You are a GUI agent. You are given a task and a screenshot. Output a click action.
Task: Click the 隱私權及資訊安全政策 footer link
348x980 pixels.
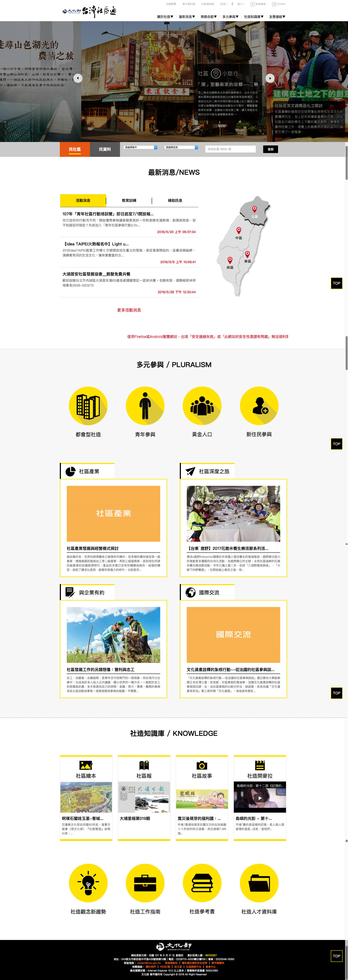point(194,963)
